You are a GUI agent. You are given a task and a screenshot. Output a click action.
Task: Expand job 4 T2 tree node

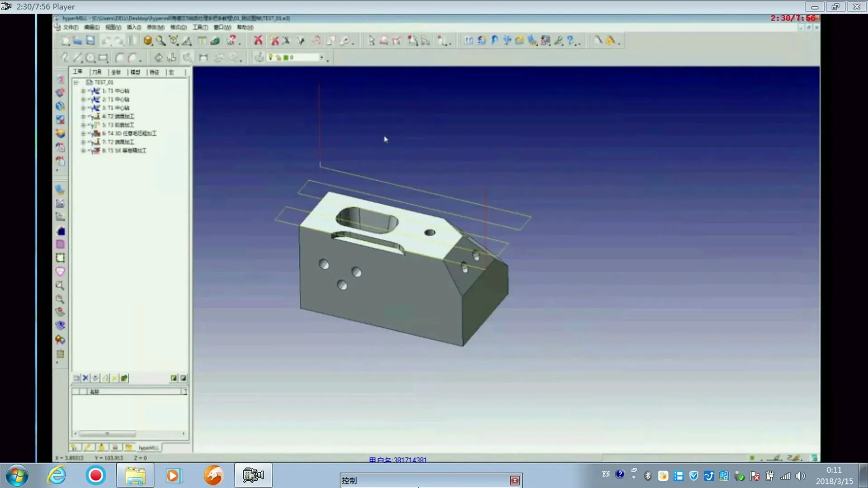(83, 117)
